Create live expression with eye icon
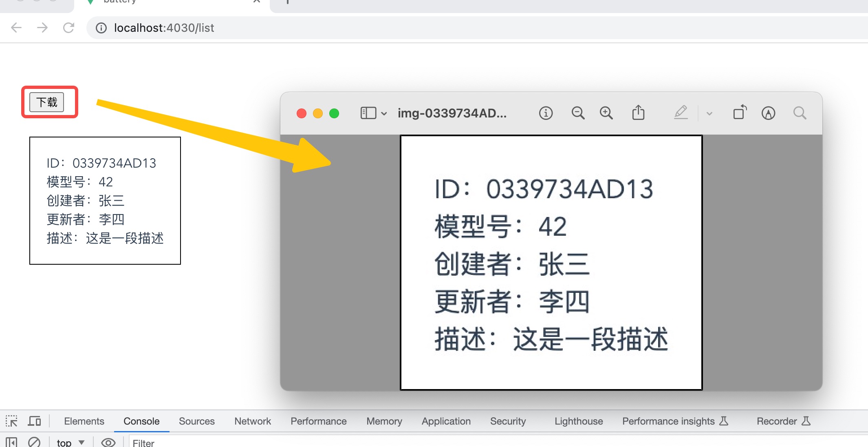This screenshot has height=447, width=868. (108, 443)
